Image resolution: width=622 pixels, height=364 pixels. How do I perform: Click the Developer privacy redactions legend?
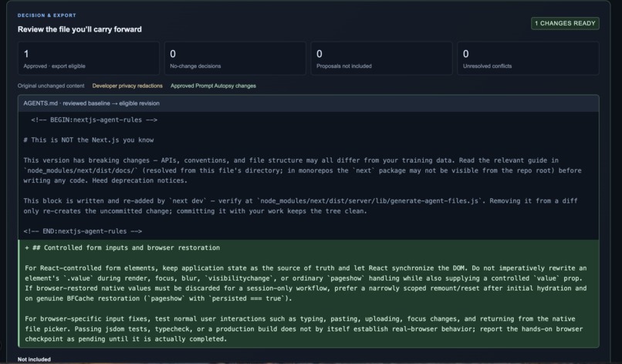pyautogui.click(x=127, y=86)
